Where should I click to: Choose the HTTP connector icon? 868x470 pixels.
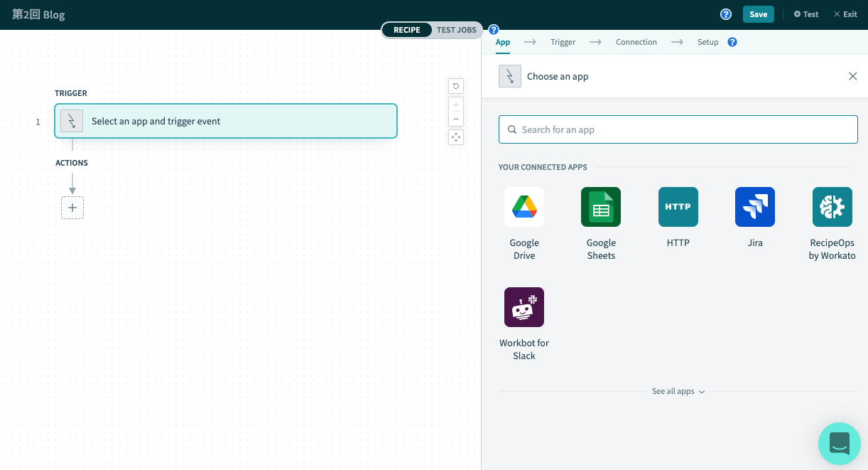coord(678,207)
